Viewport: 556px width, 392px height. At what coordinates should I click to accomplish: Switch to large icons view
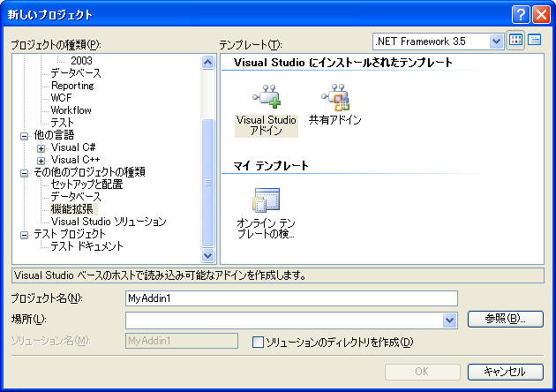[x=515, y=41]
